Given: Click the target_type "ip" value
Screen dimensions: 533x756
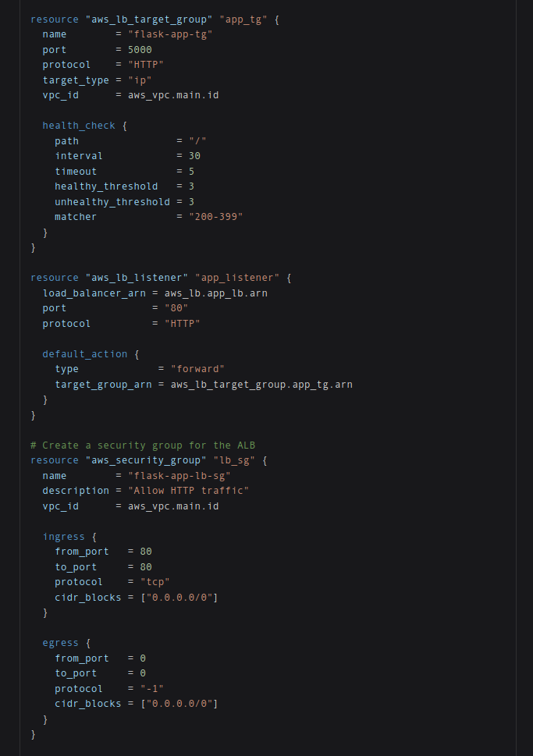Looking at the screenshot, I should (x=140, y=80).
